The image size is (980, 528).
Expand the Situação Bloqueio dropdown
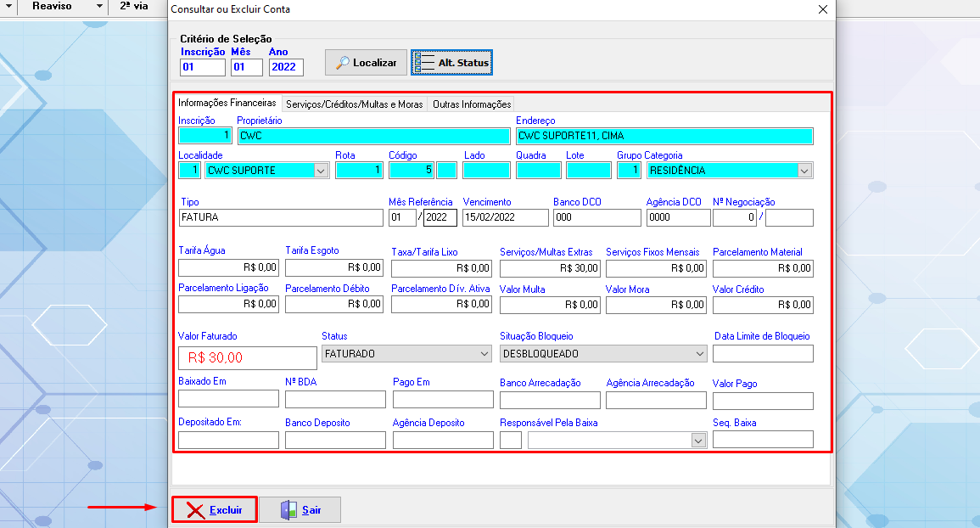pyautogui.click(x=700, y=353)
